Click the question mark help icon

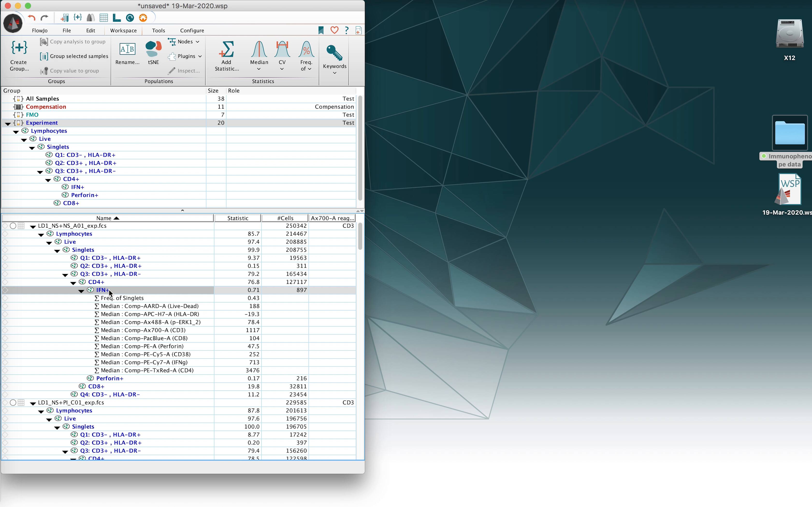(x=347, y=30)
